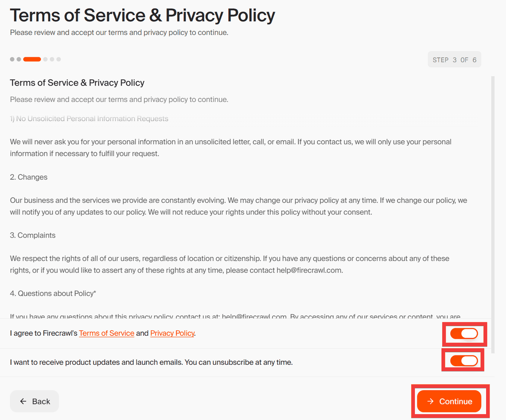The width and height of the screenshot is (506, 420).
Task: Click the STEP 3 OF 6 badge
Action: pyautogui.click(x=454, y=60)
